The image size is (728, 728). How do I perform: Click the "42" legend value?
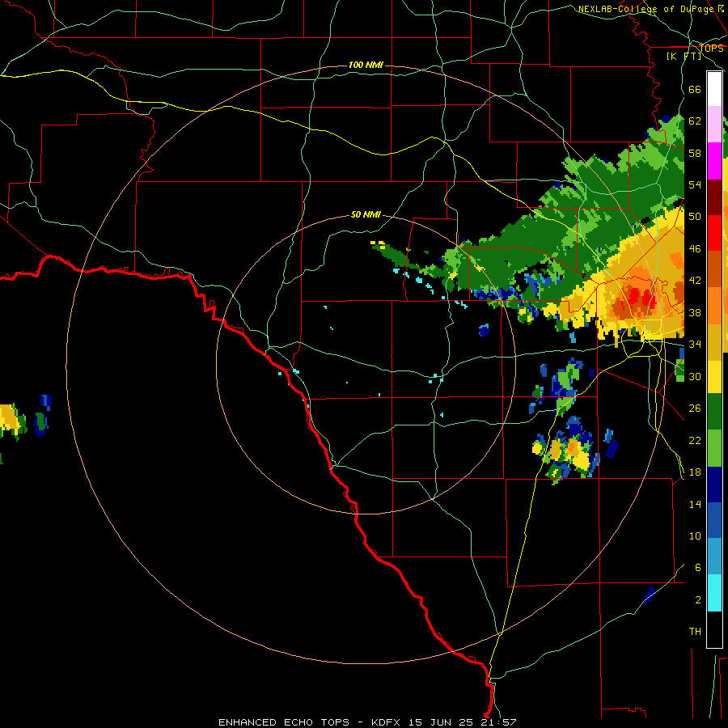(x=695, y=281)
